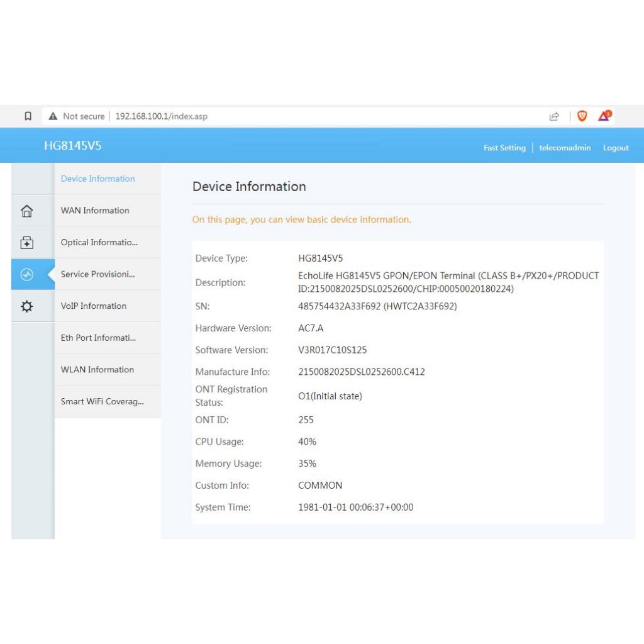Viewport: 644px width, 644px height.
Task: Open Brave Shields lion icon
Action: [582, 116]
